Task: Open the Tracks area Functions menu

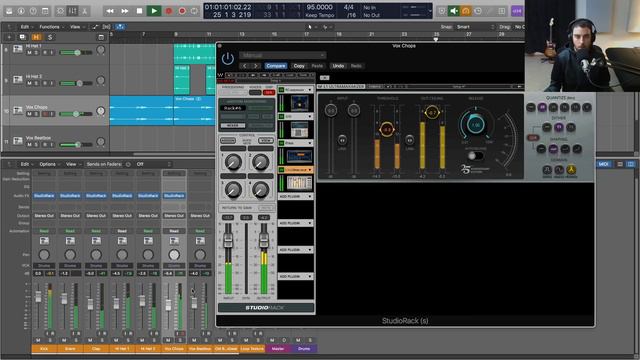Action: coord(51,27)
